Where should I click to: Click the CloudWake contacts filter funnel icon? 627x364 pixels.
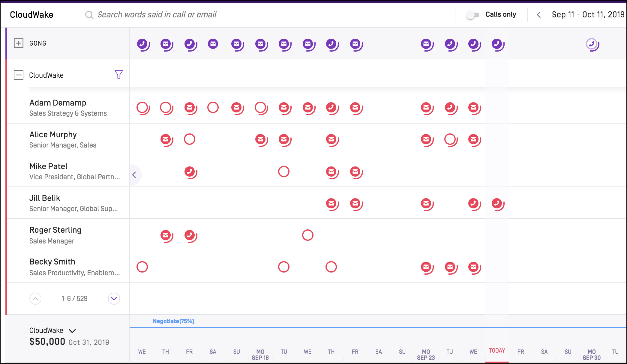pos(119,74)
